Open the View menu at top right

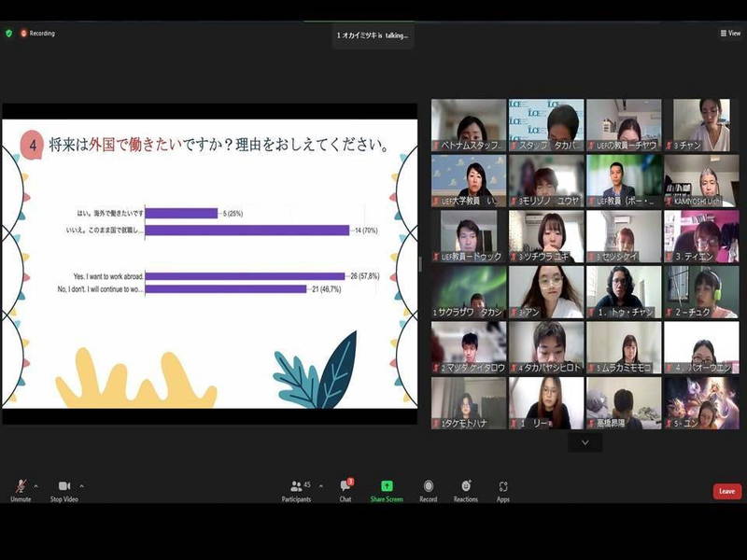(x=730, y=33)
